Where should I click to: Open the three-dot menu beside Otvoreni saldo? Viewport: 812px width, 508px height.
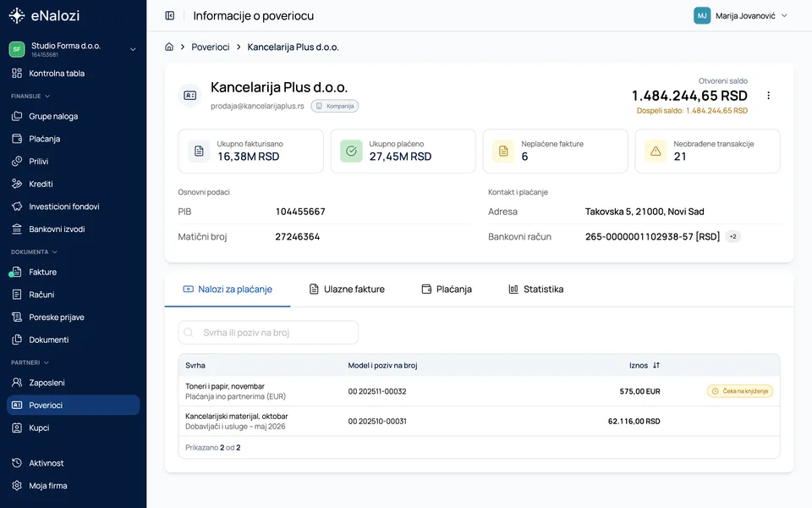(769, 96)
